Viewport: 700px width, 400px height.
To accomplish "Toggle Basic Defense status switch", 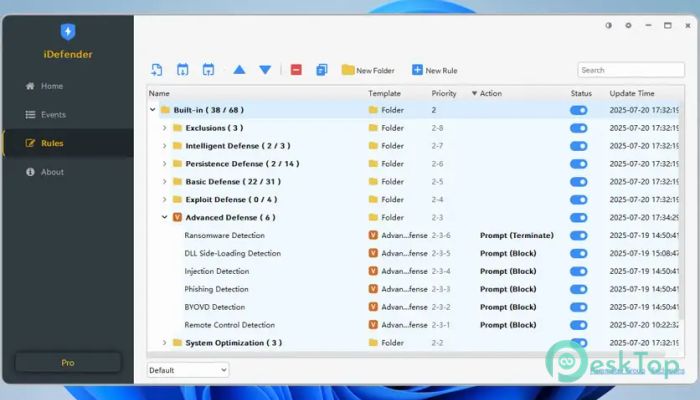I will coord(579,182).
